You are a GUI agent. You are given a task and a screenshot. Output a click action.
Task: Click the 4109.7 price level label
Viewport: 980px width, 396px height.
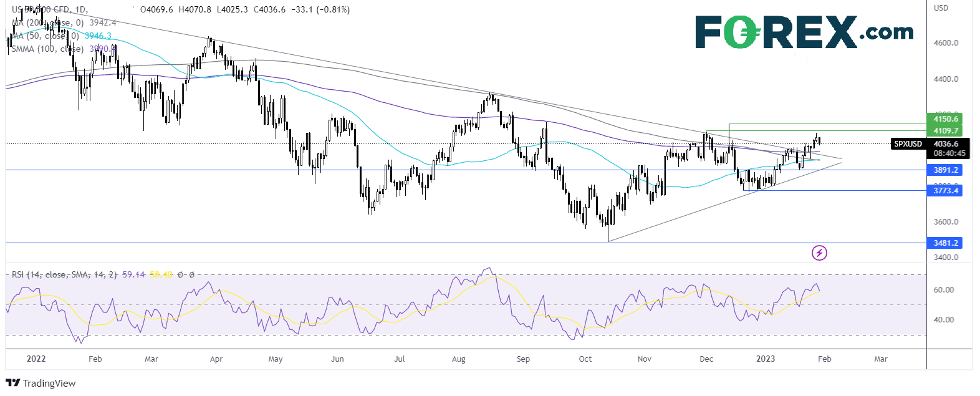coord(946,130)
